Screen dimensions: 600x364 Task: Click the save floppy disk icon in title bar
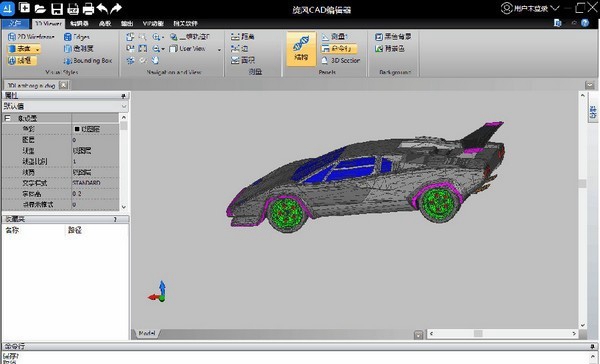(x=57, y=8)
